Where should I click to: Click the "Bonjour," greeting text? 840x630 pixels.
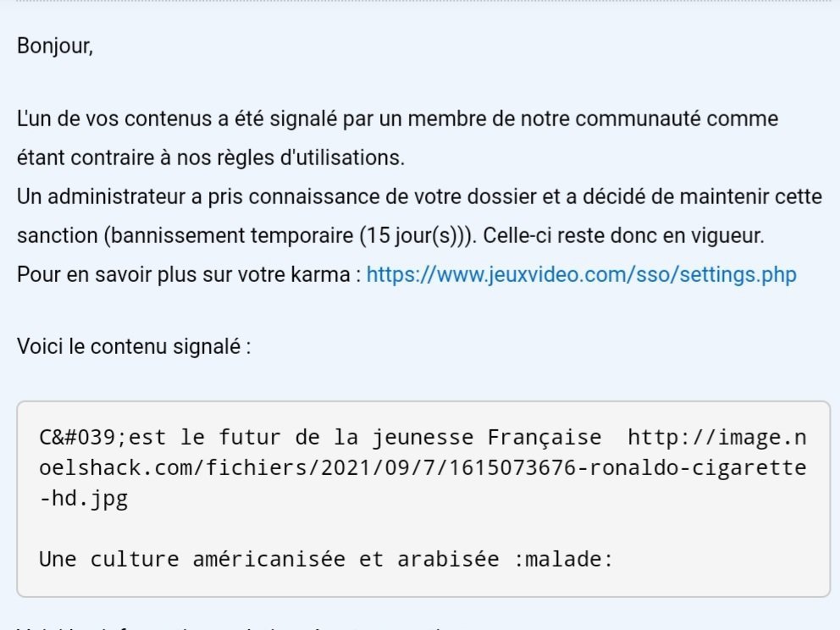click(x=55, y=46)
